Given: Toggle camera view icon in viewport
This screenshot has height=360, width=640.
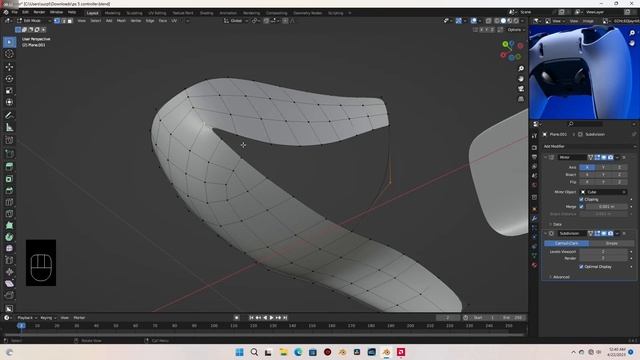Looking at the screenshot, I should tap(521, 89).
